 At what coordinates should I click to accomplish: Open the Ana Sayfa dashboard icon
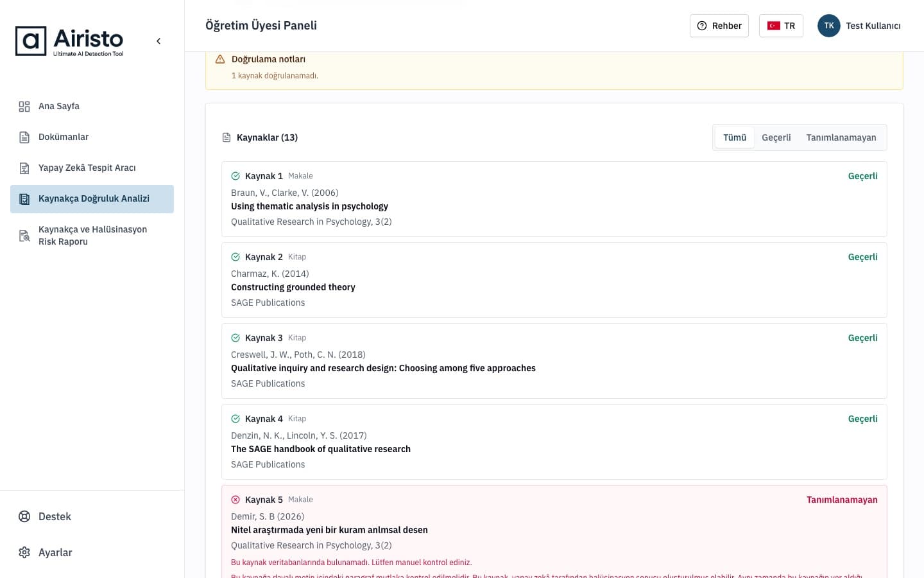click(x=24, y=107)
